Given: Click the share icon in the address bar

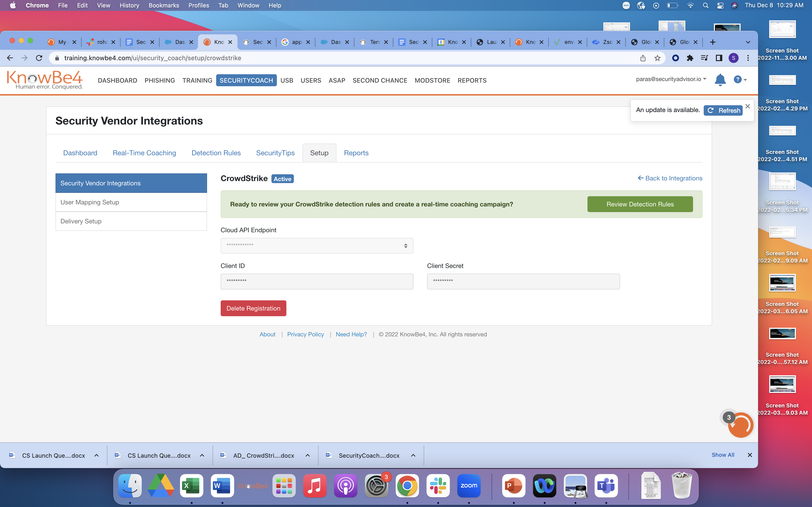Looking at the screenshot, I should [x=643, y=58].
